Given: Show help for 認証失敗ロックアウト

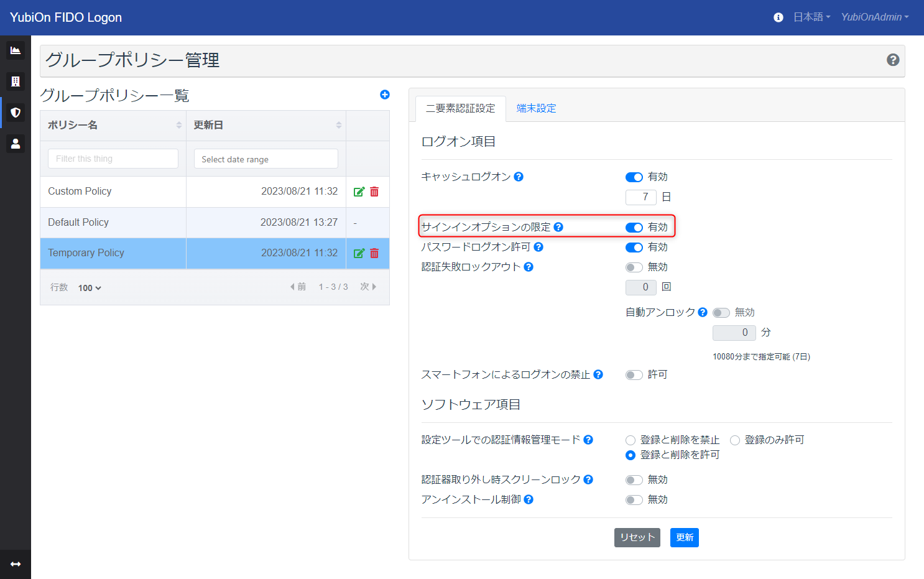Looking at the screenshot, I should [529, 267].
